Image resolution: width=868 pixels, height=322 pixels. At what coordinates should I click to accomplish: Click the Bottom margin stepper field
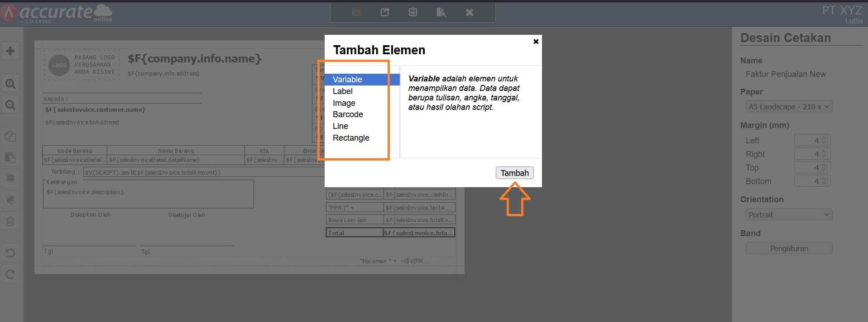click(x=812, y=181)
